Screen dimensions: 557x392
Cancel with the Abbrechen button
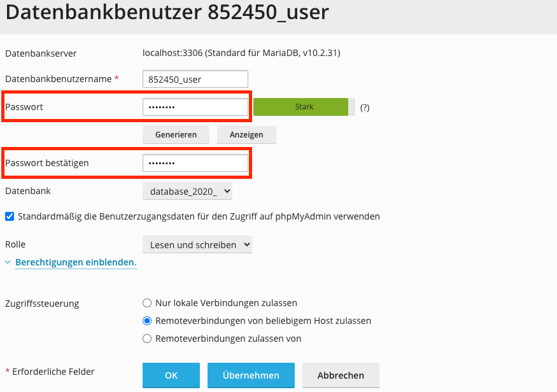341,375
